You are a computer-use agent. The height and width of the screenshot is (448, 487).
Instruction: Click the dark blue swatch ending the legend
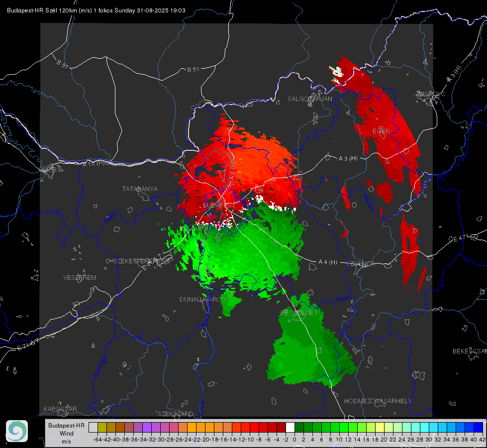coord(479,427)
